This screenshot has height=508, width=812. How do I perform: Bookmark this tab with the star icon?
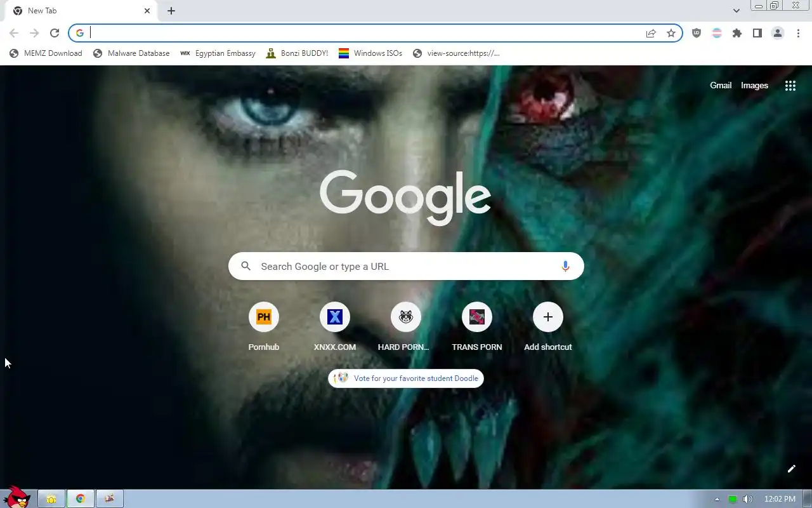coord(671,33)
